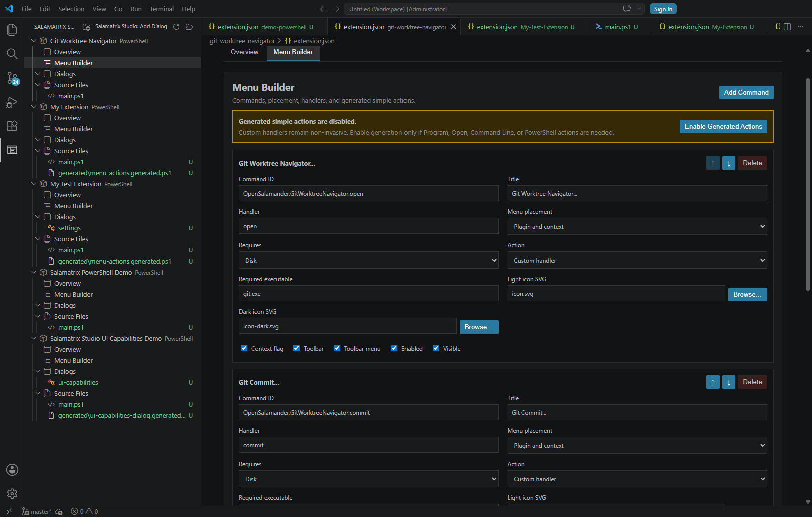
Task: Switch to the main.ps1 editor tab
Action: [x=621, y=27]
